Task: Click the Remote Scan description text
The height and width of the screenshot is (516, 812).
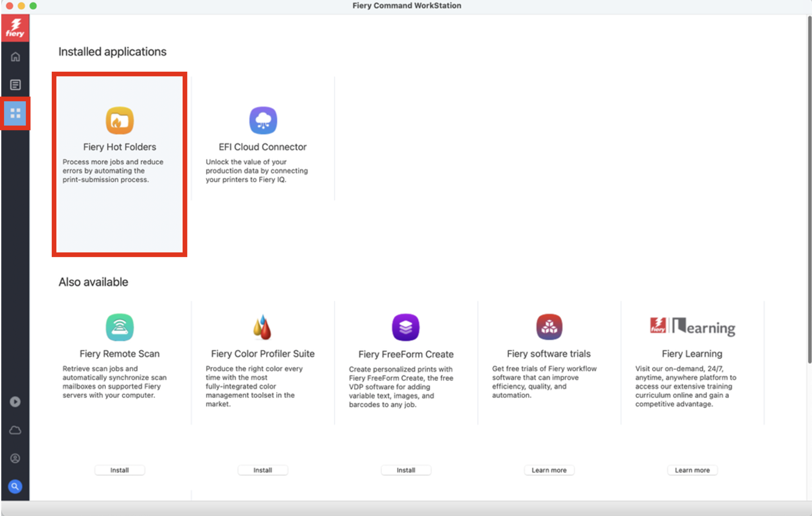Action: 115,382
